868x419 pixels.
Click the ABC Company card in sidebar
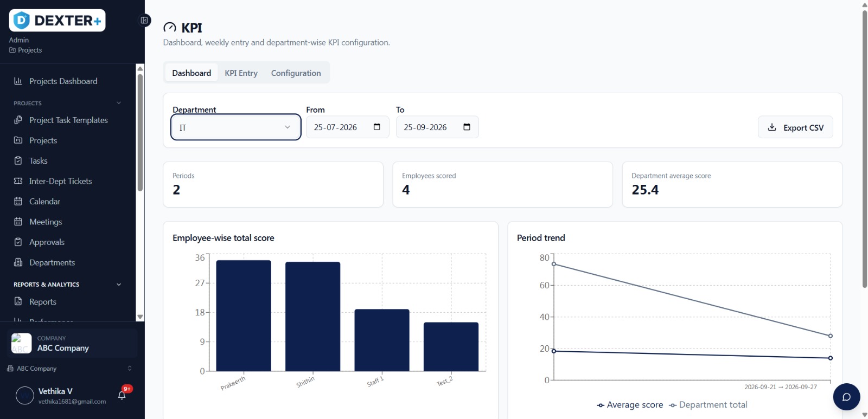pos(72,343)
